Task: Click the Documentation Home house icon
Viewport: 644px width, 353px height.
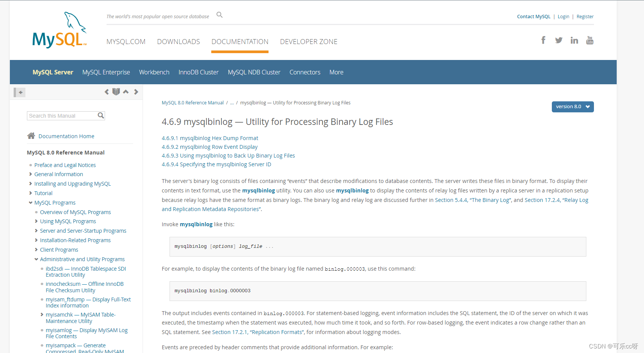Action: (31, 136)
